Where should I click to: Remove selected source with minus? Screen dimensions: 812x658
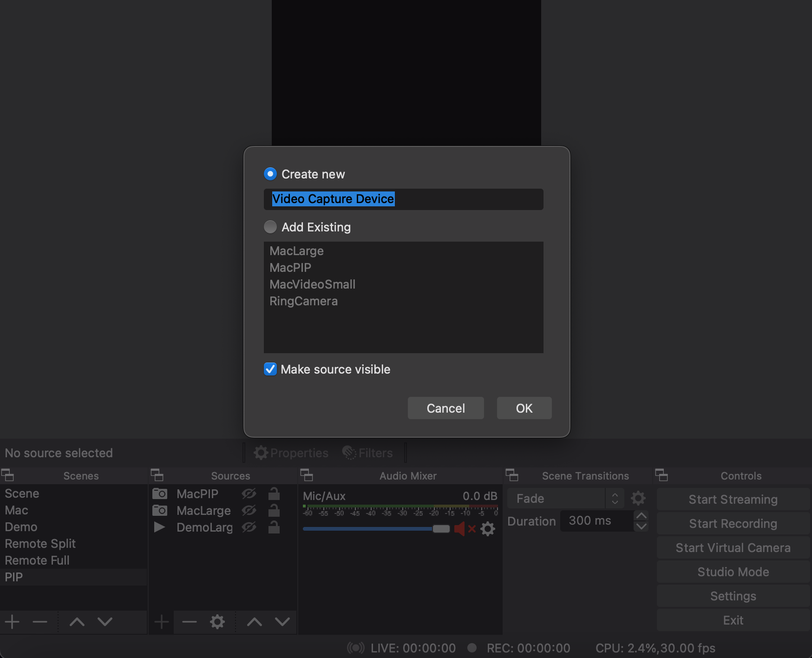[190, 622]
